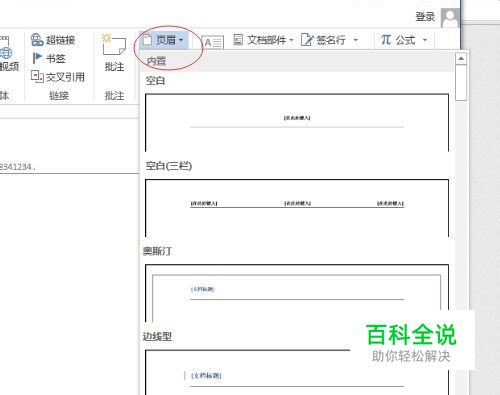Click the hyperlink globe icon
This screenshot has height=395, width=500.
37,40
